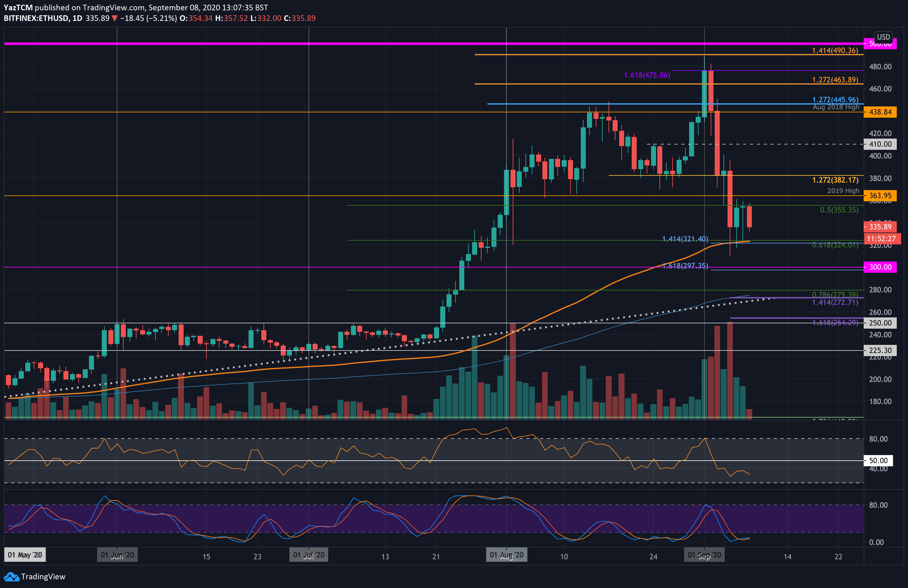
Task: Click the 250.00 horizontal line label
Action: click(x=880, y=323)
